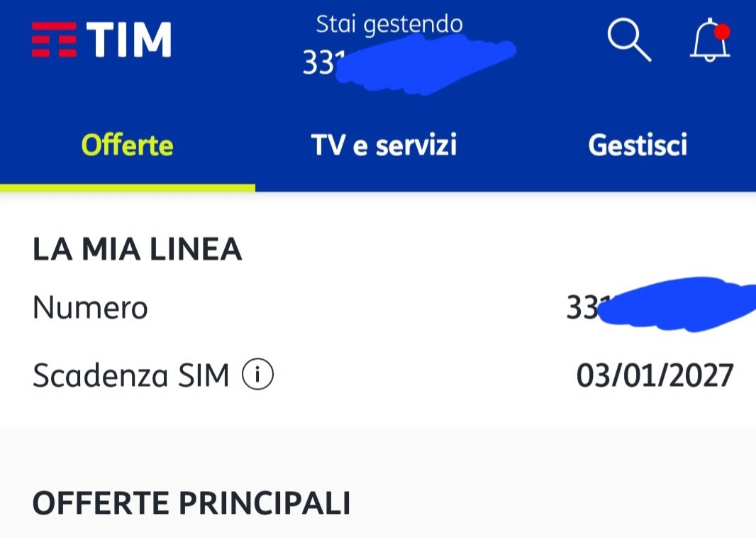Open the search magnifier icon
The height and width of the screenshot is (538, 756).
pyautogui.click(x=628, y=40)
